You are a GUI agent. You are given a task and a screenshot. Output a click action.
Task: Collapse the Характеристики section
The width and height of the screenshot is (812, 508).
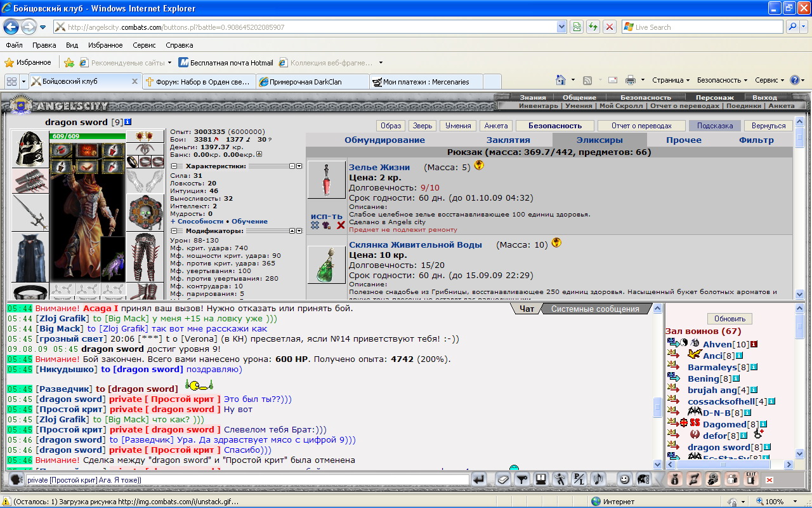pos(173,166)
